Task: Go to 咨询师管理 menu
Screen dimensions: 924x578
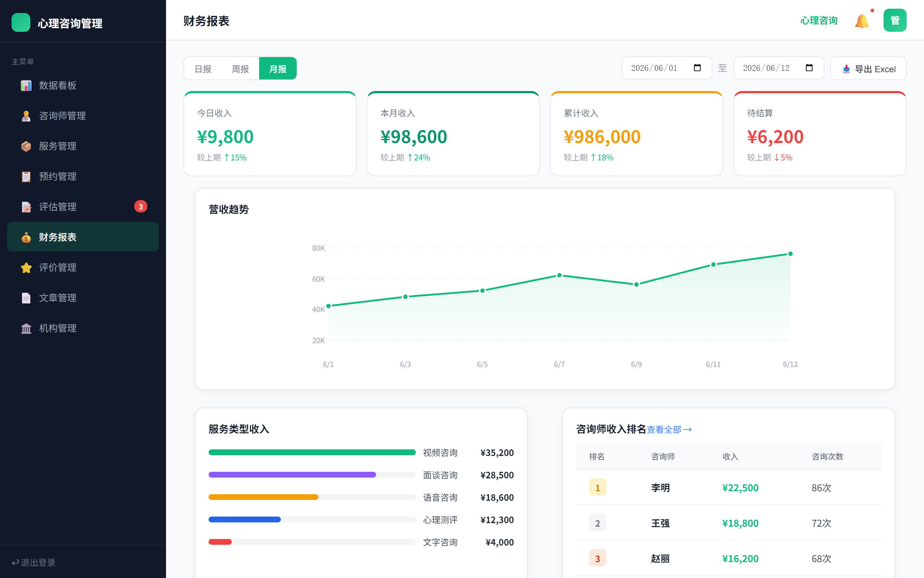Action: (x=83, y=116)
